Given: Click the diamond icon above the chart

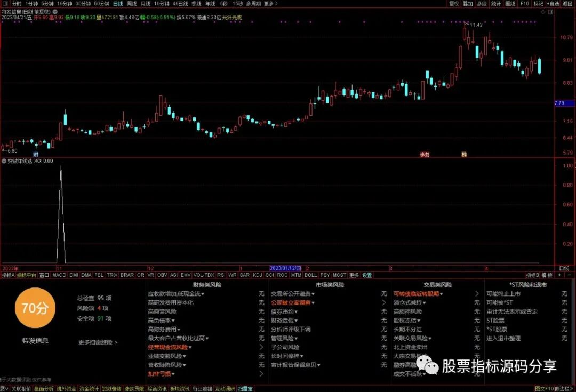Looking at the screenshot, I should (x=543, y=12).
